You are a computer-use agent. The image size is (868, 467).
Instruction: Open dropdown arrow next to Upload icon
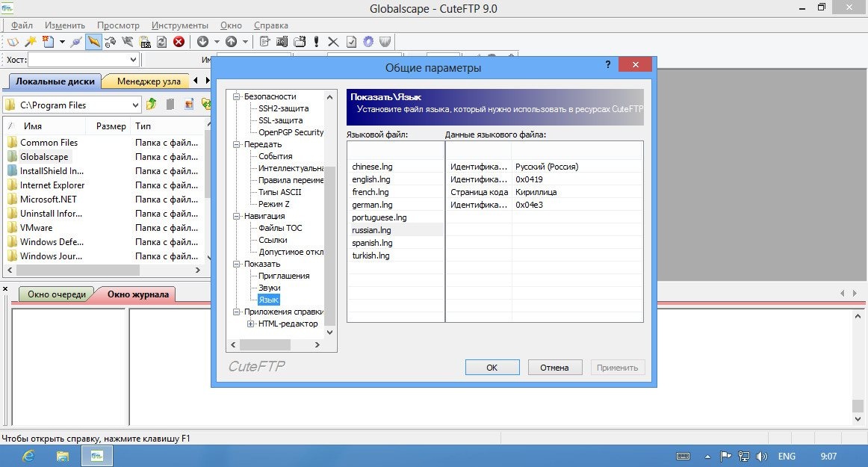(x=245, y=42)
